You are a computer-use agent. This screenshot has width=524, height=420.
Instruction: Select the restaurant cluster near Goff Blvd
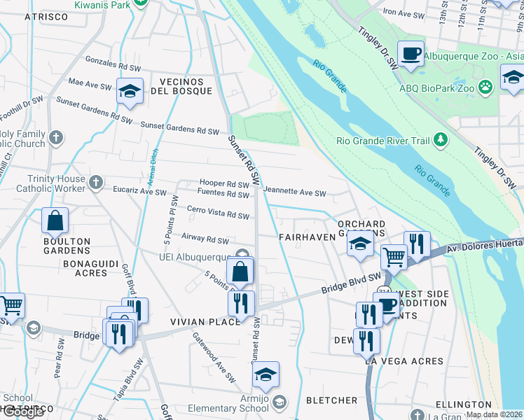tap(119, 333)
